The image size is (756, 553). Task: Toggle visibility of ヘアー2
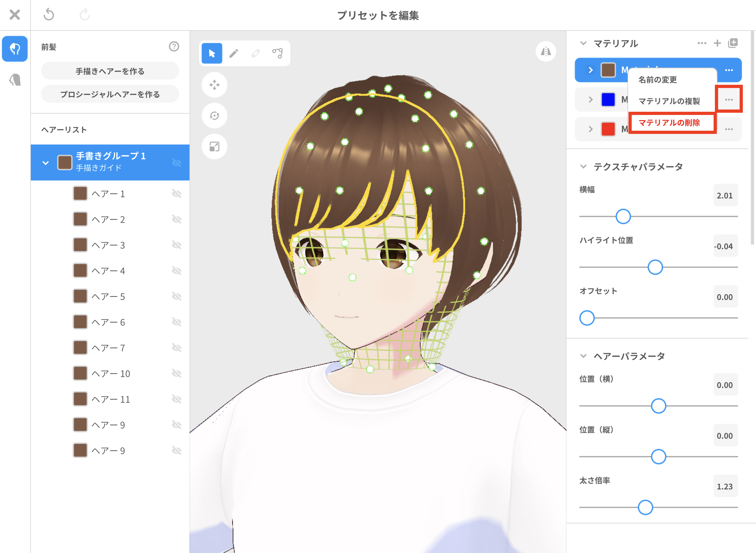click(176, 219)
